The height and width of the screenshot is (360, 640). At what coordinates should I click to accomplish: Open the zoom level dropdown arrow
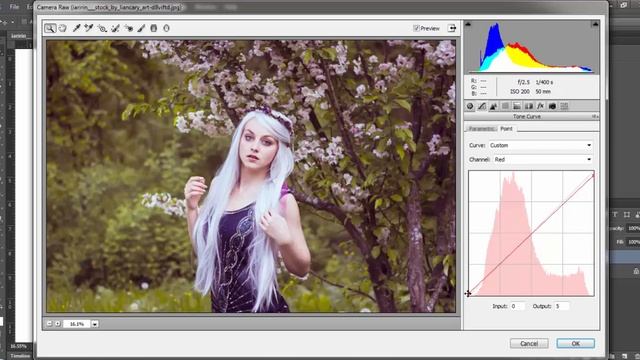(x=95, y=324)
